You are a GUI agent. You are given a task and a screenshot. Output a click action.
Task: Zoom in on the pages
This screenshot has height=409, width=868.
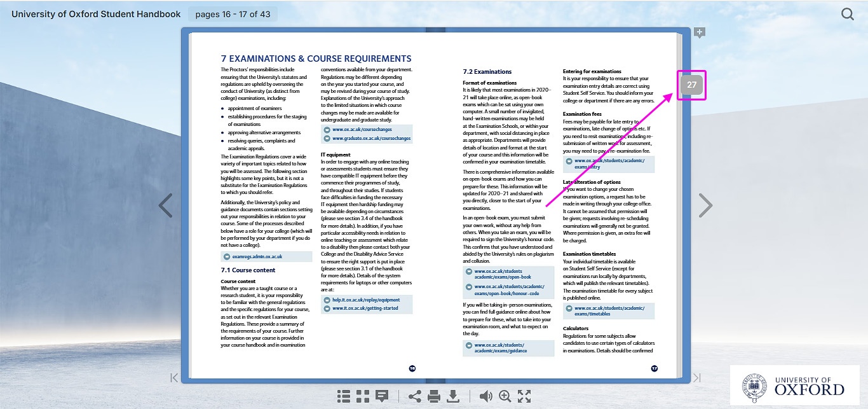[505, 396]
